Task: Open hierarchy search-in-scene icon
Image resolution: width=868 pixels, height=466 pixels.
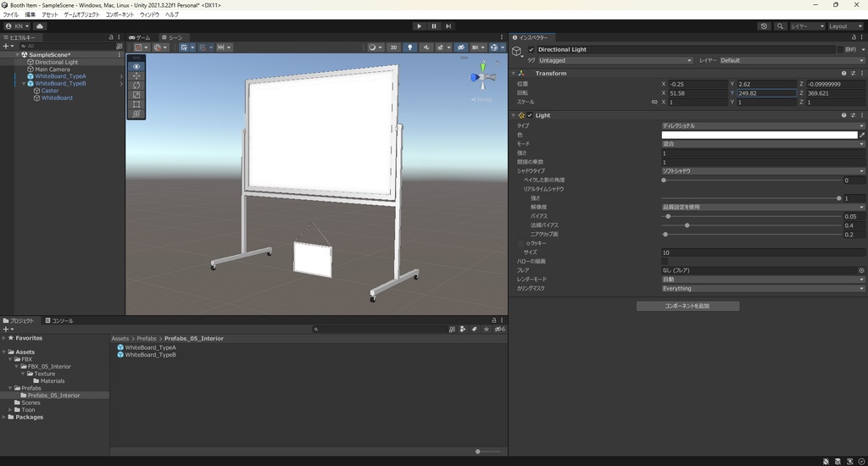Action: pos(119,47)
